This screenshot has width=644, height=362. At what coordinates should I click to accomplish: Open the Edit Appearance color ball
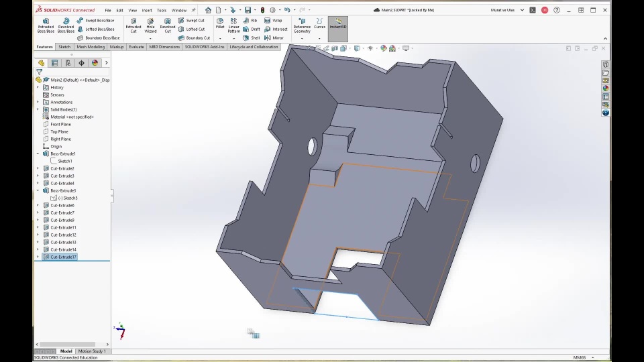(x=384, y=48)
